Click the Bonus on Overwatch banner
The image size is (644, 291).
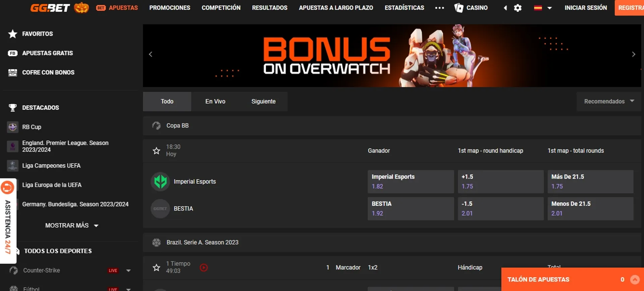click(x=392, y=56)
